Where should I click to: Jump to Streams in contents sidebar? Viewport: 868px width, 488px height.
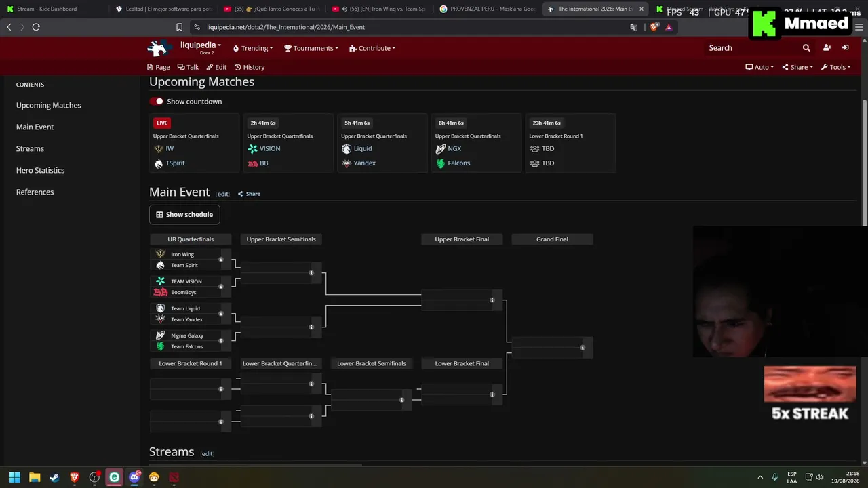30,149
